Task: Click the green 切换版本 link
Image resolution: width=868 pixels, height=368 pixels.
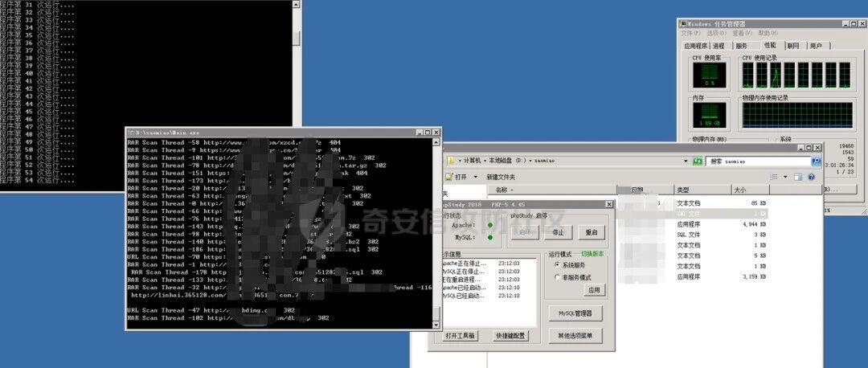Action: click(x=592, y=253)
